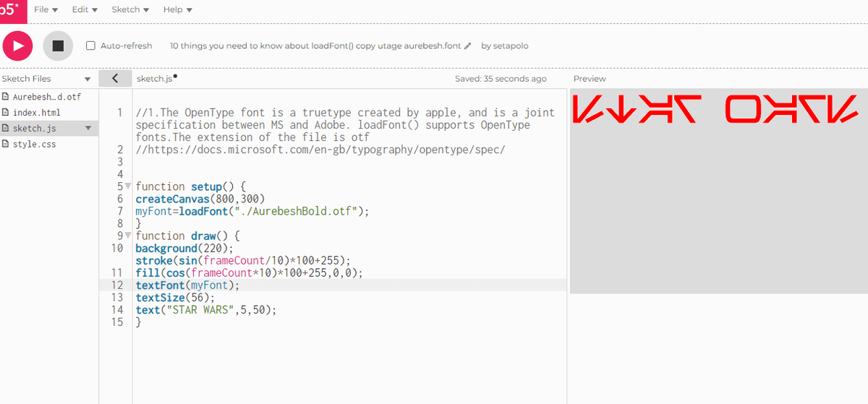The image size is (868, 404).
Task: Open the Edit menu
Action: pyautogui.click(x=85, y=9)
